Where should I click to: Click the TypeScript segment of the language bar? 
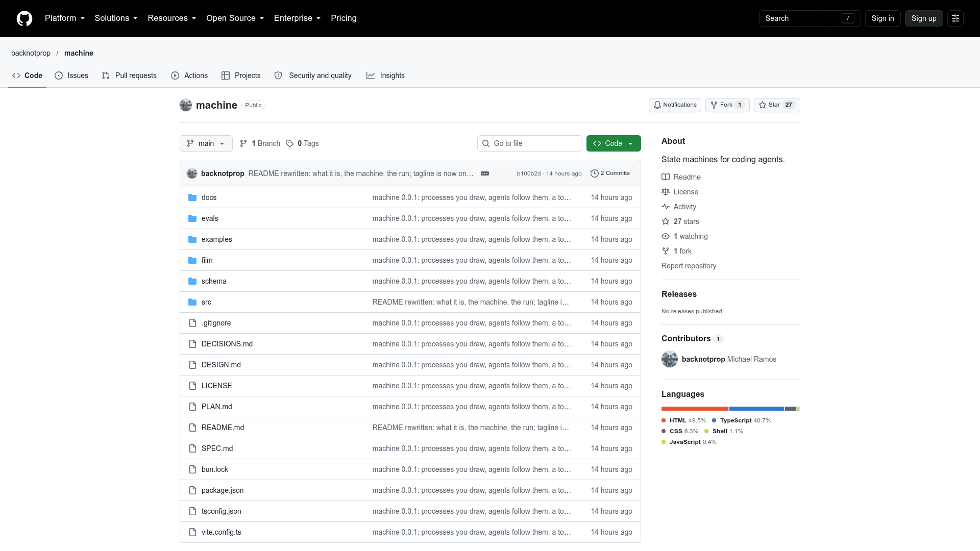point(756,409)
